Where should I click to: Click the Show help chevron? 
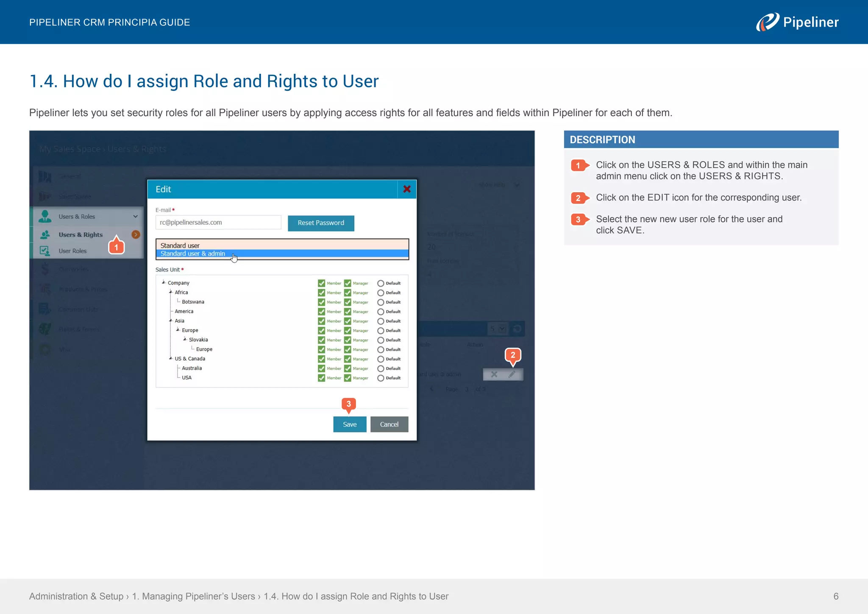pos(517,185)
